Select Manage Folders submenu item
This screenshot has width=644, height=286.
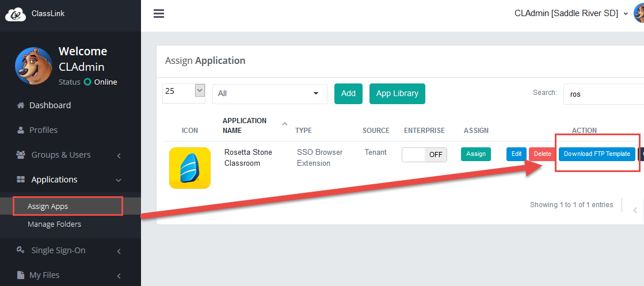[54, 224]
